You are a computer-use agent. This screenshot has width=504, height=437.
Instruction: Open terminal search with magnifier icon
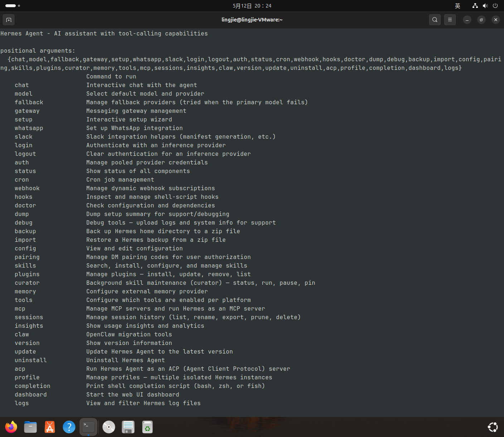435,20
